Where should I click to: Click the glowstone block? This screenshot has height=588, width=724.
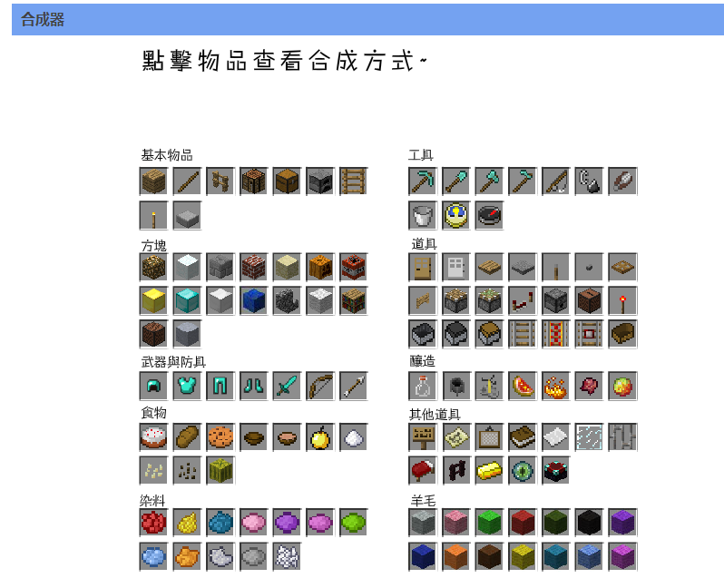[153, 267]
